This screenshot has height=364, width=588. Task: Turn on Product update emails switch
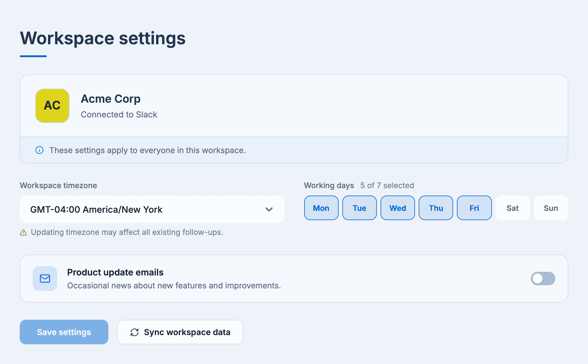point(543,279)
